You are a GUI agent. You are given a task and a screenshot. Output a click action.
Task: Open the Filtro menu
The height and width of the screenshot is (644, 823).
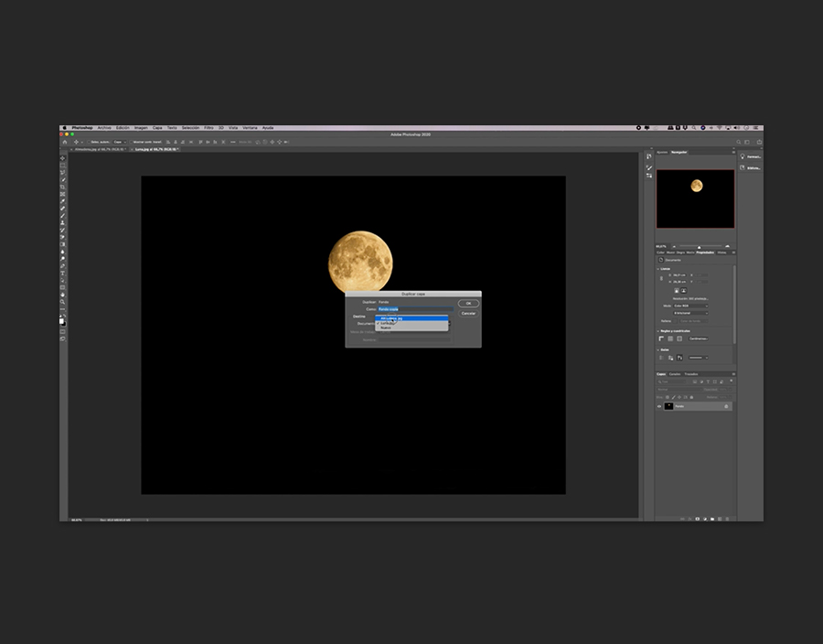[208, 128]
